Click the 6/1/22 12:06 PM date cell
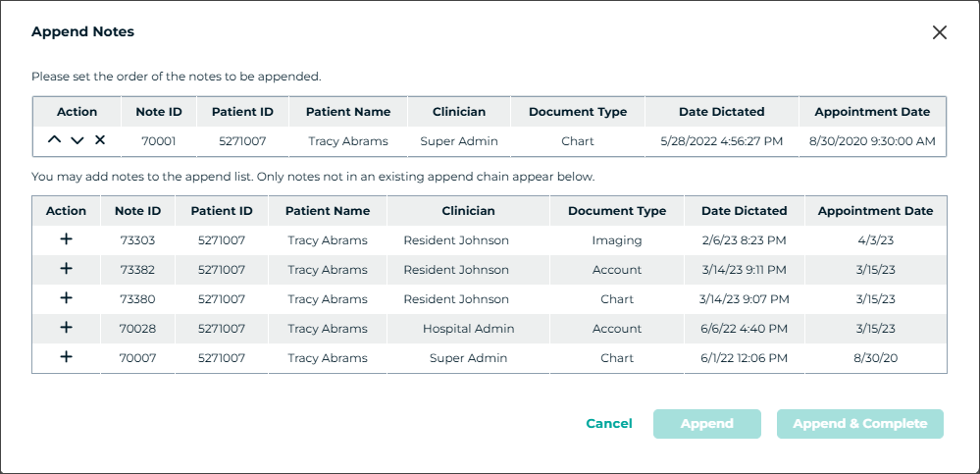Image resolution: width=980 pixels, height=474 pixels. pos(744,357)
